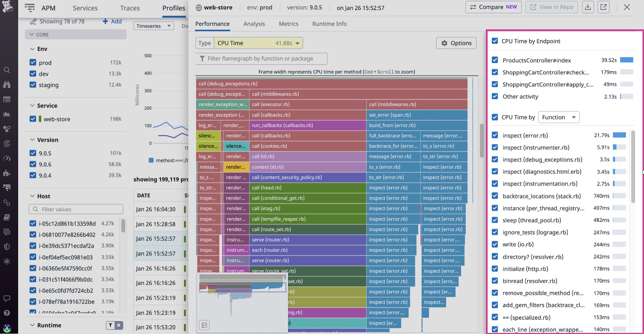Click the Compare button
This screenshot has width=644, height=334.
[493, 7]
